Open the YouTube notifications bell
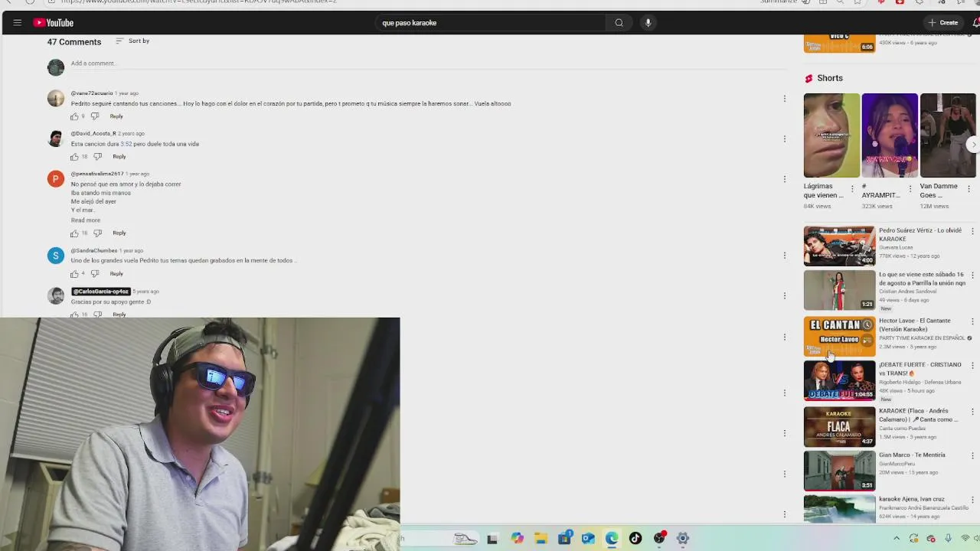 (x=976, y=23)
